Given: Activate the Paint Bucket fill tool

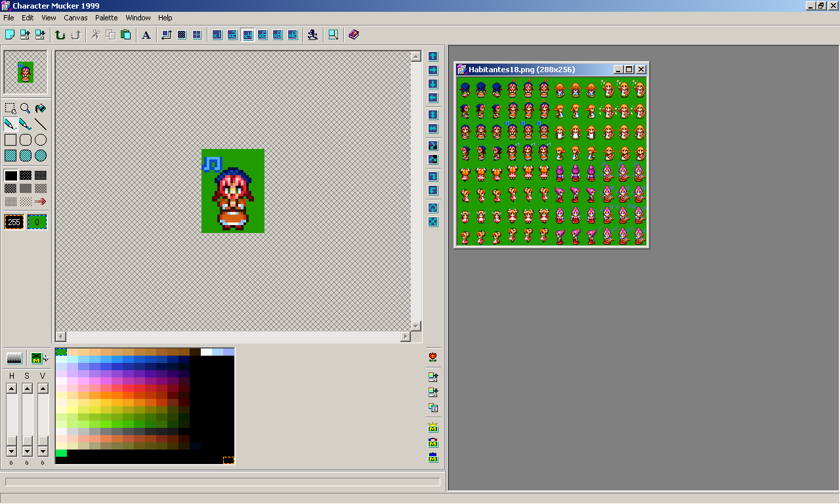Looking at the screenshot, I should click(41, 109).
